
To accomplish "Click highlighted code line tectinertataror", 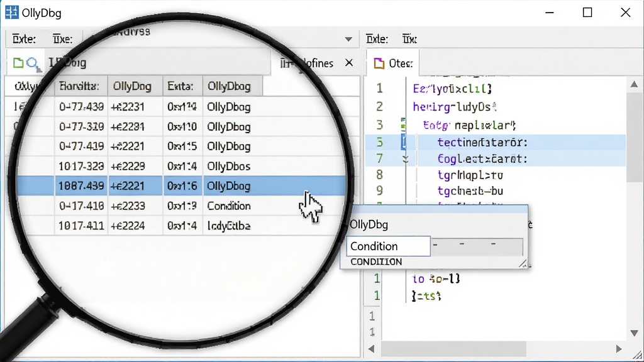I will (x=482, y=143).
